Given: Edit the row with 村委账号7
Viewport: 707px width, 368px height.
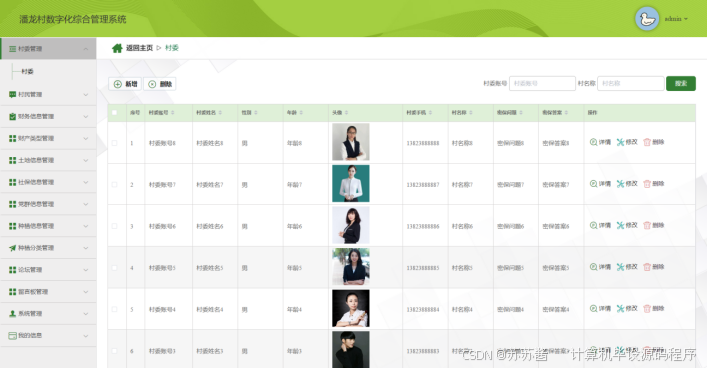Looking at the screenshot, I should 627,184.
